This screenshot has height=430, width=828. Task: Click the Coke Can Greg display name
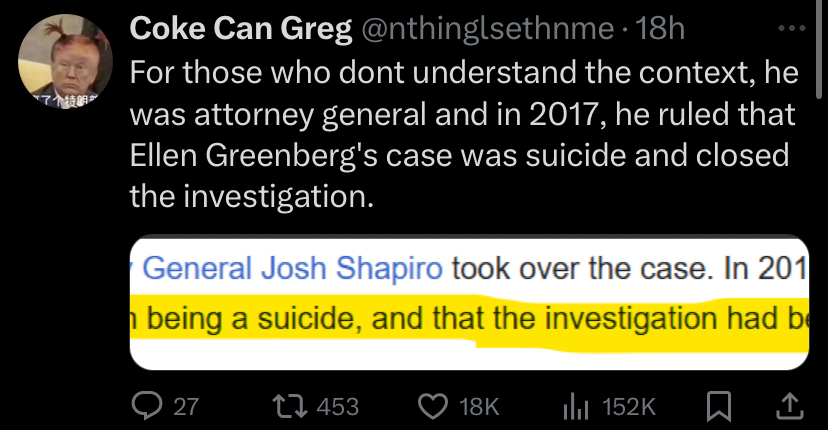click(241, 29)
